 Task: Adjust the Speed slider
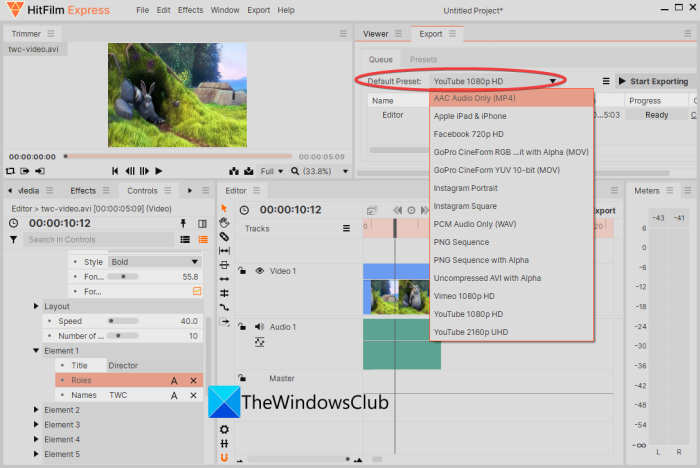point(123,321)
